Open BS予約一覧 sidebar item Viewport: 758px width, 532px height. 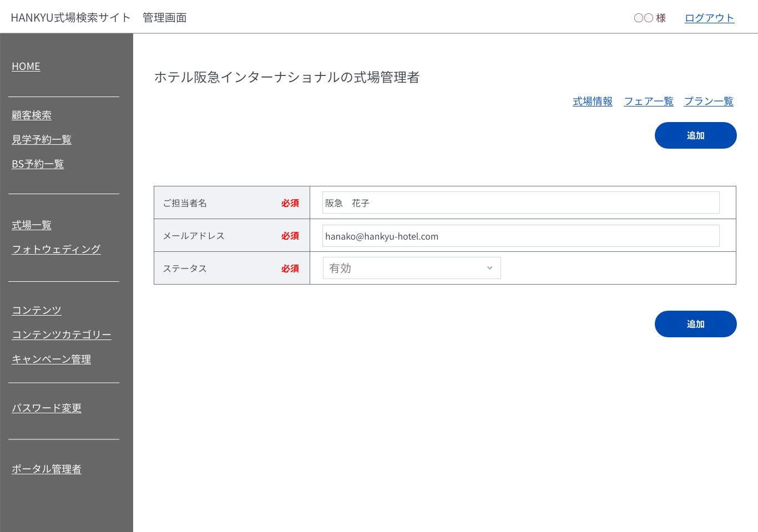[x=38, y=164]
